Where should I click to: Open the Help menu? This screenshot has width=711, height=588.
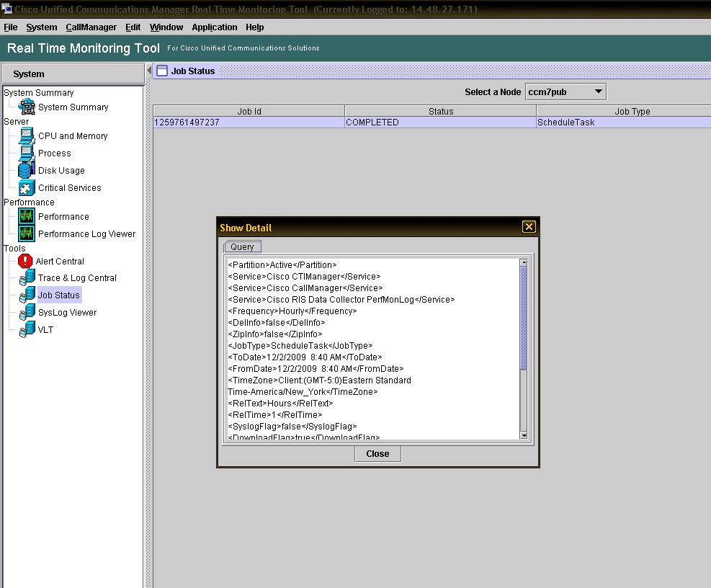click(255, 27)
